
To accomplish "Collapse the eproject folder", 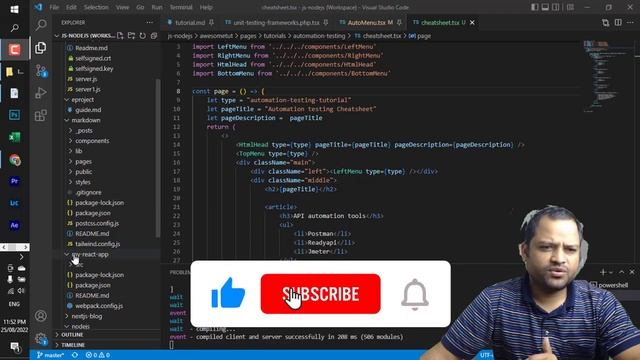I will click(x=83, y=100).
